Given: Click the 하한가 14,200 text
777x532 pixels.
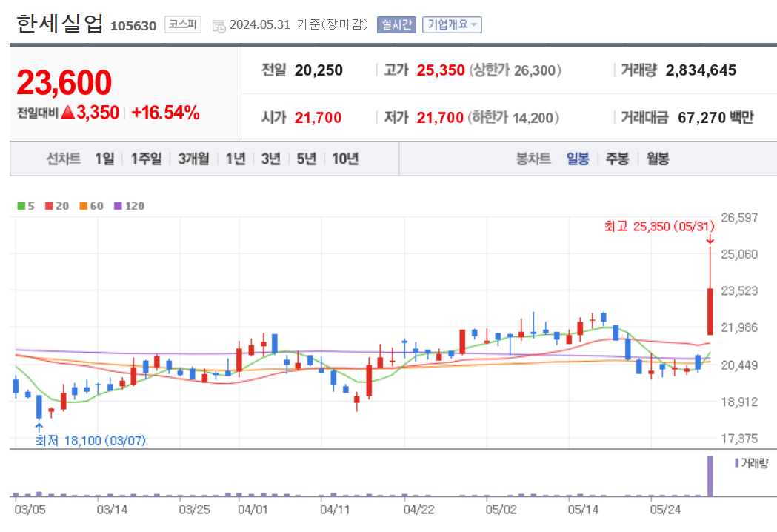Looking at the screenshot, I should [x=514, y=118].
